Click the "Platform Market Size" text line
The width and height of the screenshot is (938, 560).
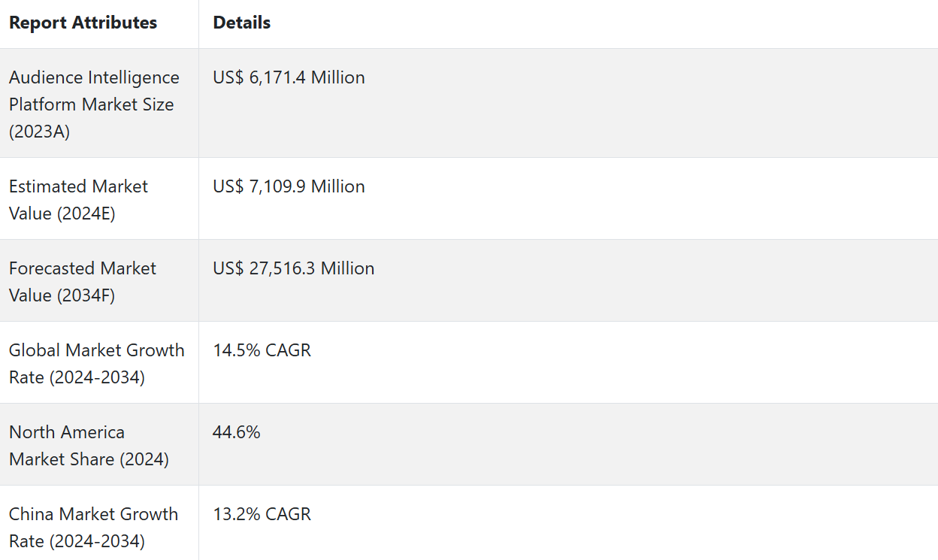[x=91, y=104]
